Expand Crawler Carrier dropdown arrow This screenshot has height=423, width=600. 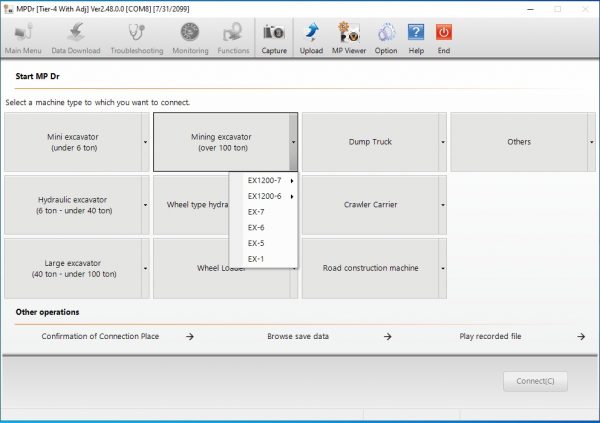click(x=443, y=205)
